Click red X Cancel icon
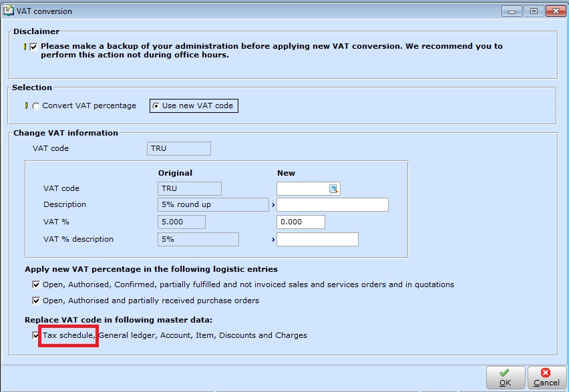The image size is (569, 392). coord(546,373)
